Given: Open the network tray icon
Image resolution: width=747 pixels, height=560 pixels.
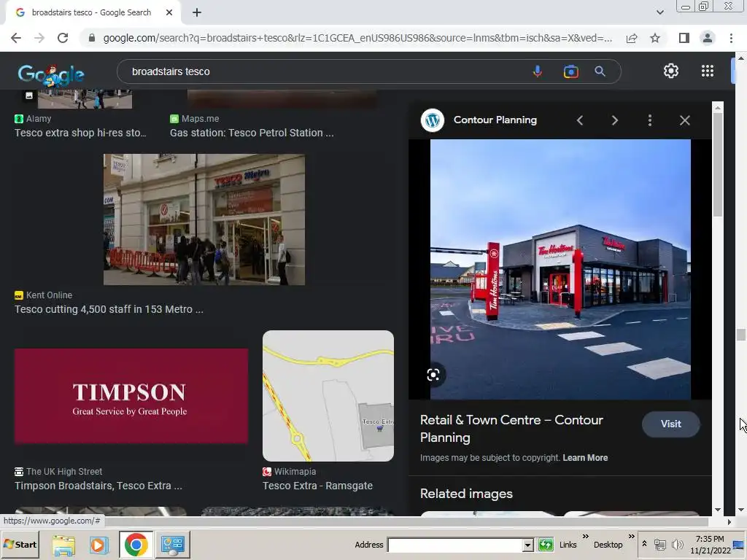Looking at the screenshot, I should click(x=659, y=544).
